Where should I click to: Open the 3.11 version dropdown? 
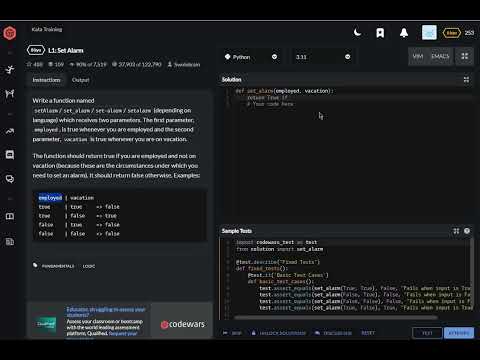(x=322, y=57)
